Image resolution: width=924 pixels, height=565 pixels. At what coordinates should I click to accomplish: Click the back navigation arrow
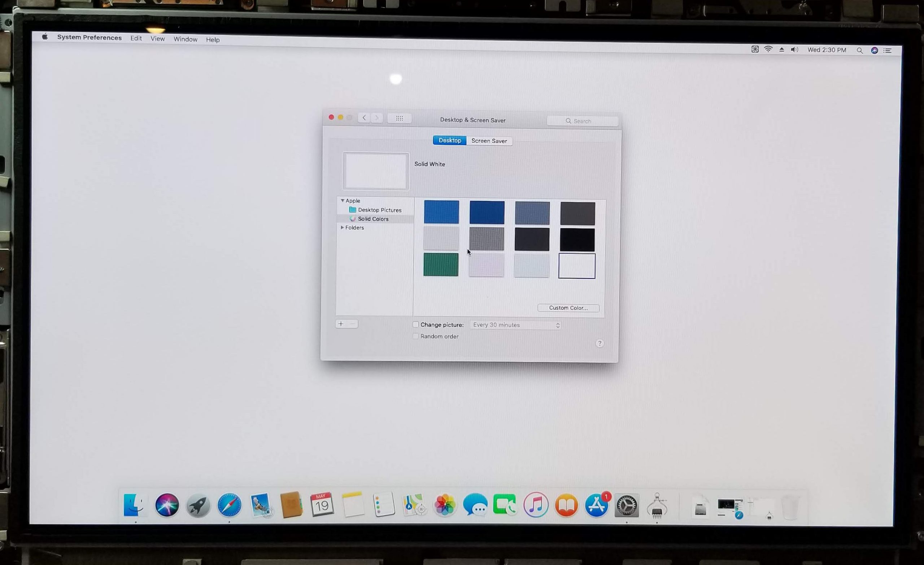click(364, 118)
